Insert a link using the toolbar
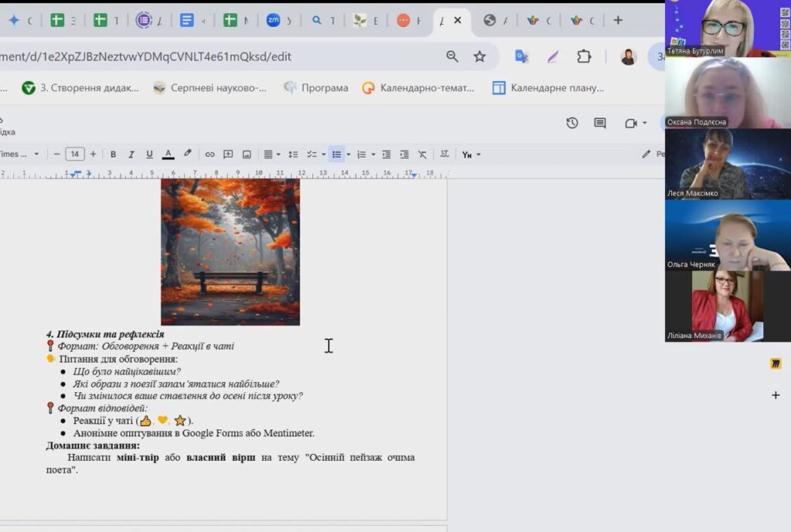The image size is (791, 532). (210, 154)
